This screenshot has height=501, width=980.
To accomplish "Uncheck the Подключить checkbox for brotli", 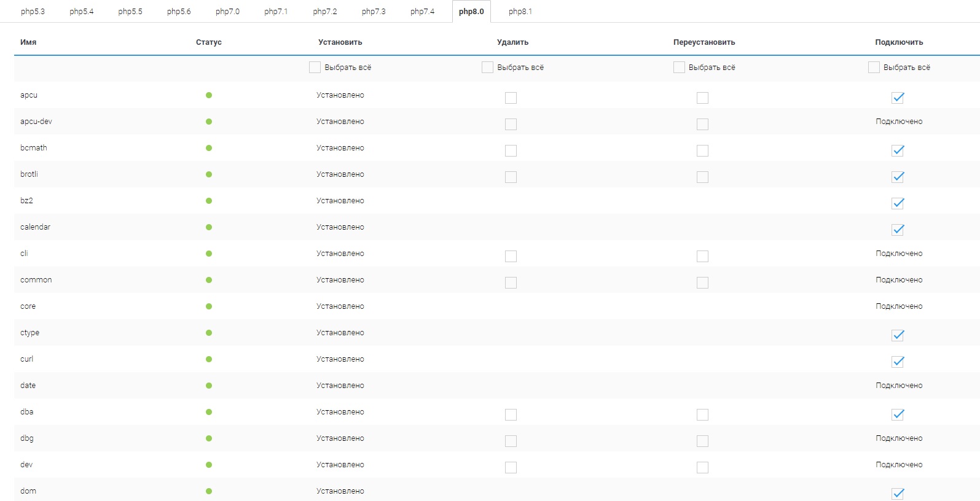I will [x=898, y=177].
